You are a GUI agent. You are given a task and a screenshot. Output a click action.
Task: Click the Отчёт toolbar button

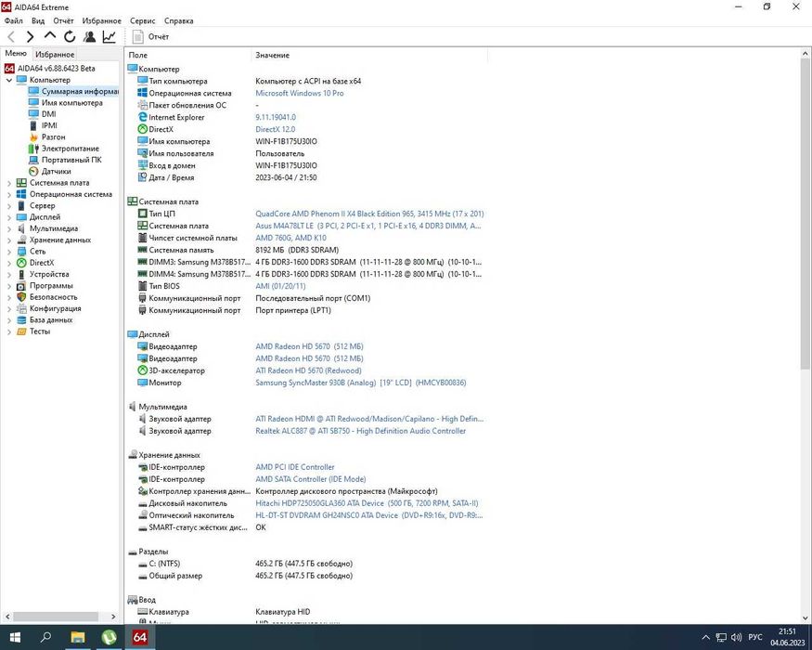[x=150, y=37]
